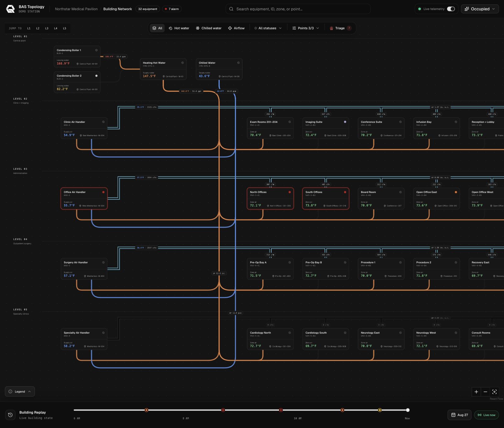Open the All statuses dropdown
The height and width of the screenshot is (428, 504).
click(268, 28)
